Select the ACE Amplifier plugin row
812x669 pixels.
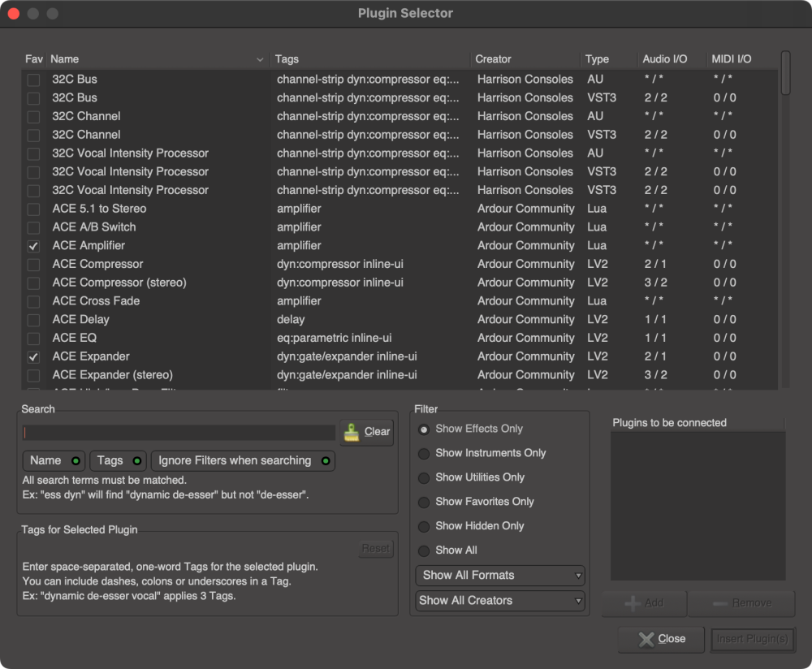400,246
